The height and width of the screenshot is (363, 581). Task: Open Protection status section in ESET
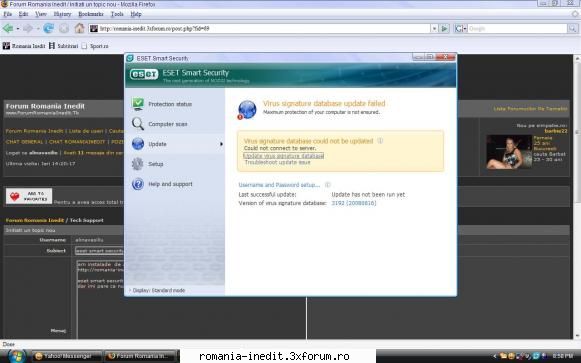coord(162,104)
